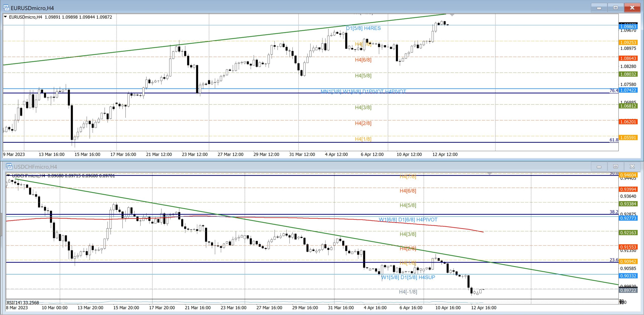Click the chart shift triangle on the EURUSD chart

[x=452, y=15]
